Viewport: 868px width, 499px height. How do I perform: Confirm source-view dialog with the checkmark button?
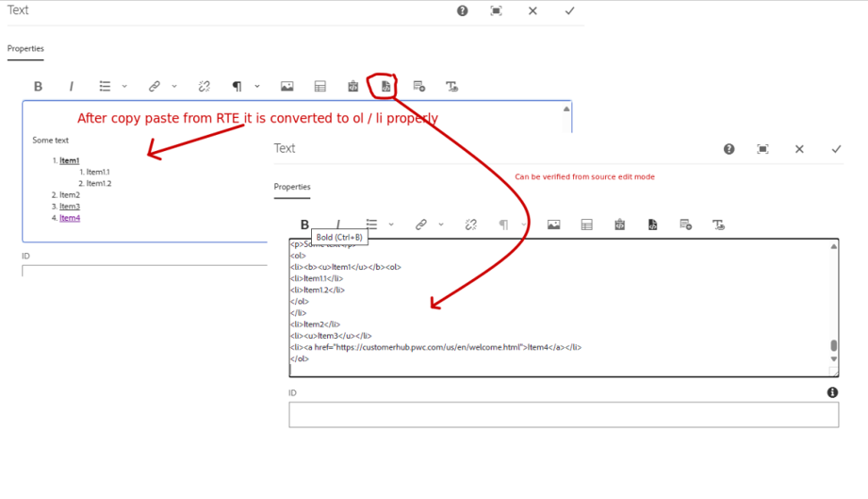click(x=836, y=149)
